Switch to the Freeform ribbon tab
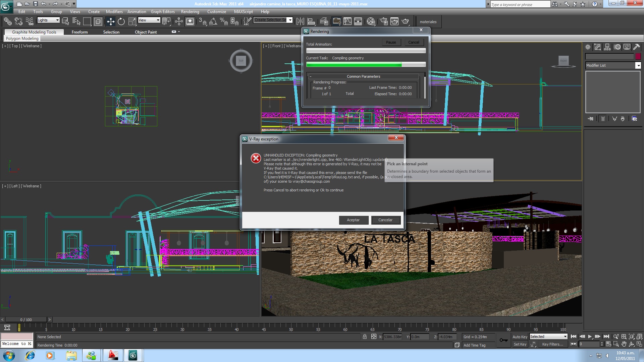The image size is (644, 362). [x=79, y=32]
